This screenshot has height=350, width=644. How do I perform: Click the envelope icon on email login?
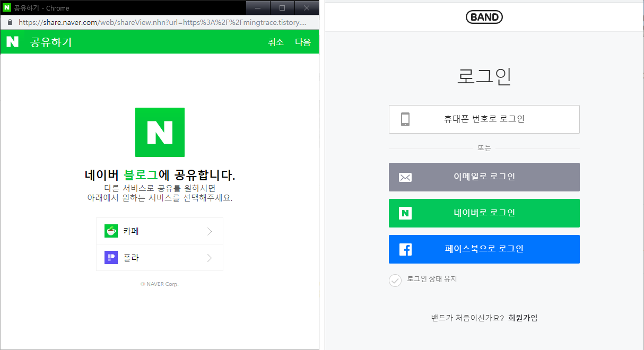(405, 177)
